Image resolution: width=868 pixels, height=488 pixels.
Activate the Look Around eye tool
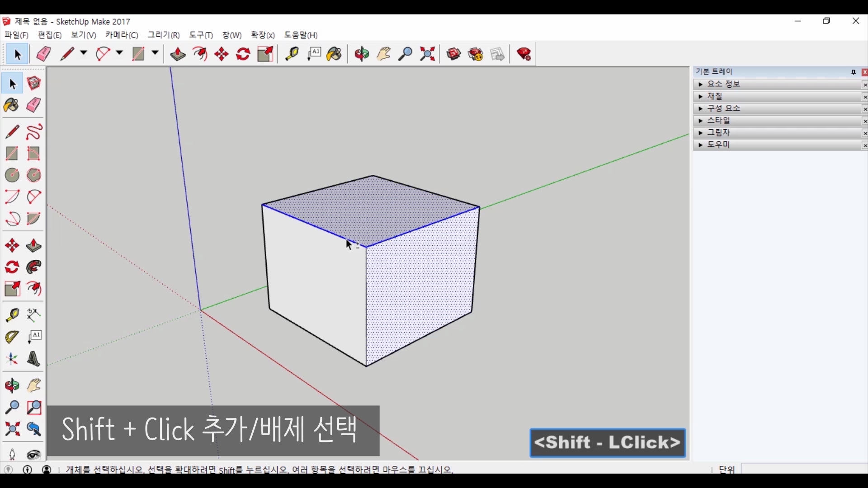coord(34,454)
